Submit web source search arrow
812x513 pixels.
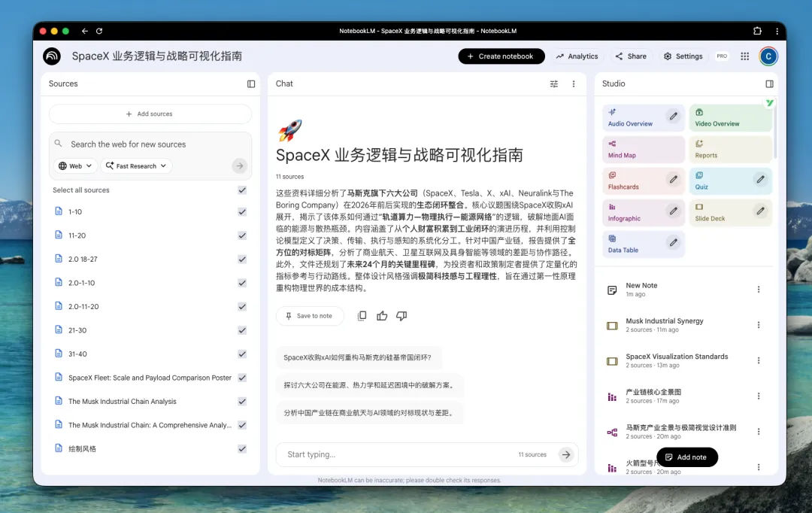click(239, 165)
